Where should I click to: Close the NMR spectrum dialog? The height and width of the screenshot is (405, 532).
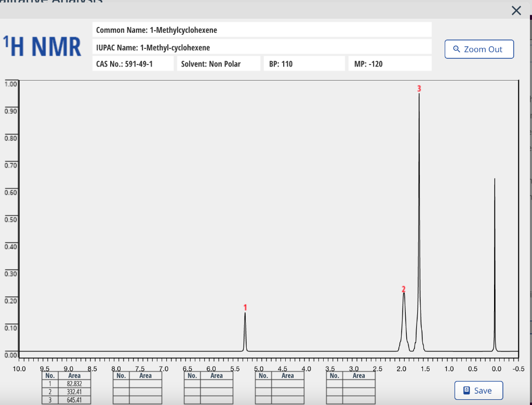pyautogui.click(x=516, y=10)
